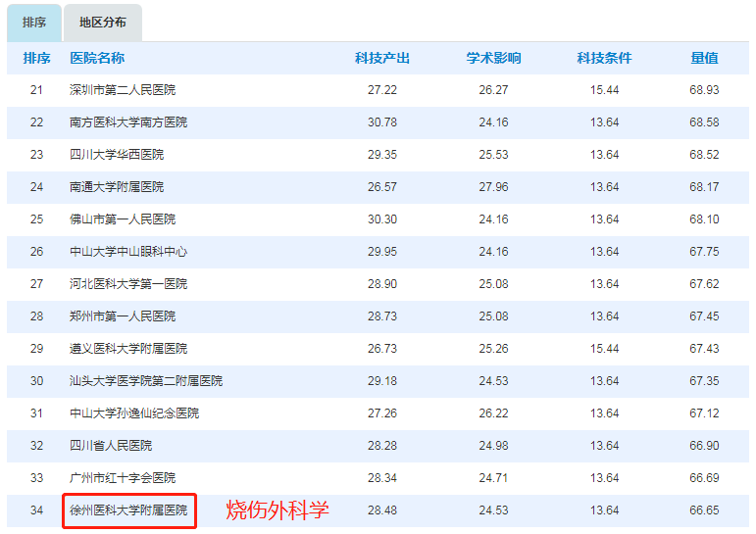Select hospital 南方医科大学南方医院

(128, 122)
